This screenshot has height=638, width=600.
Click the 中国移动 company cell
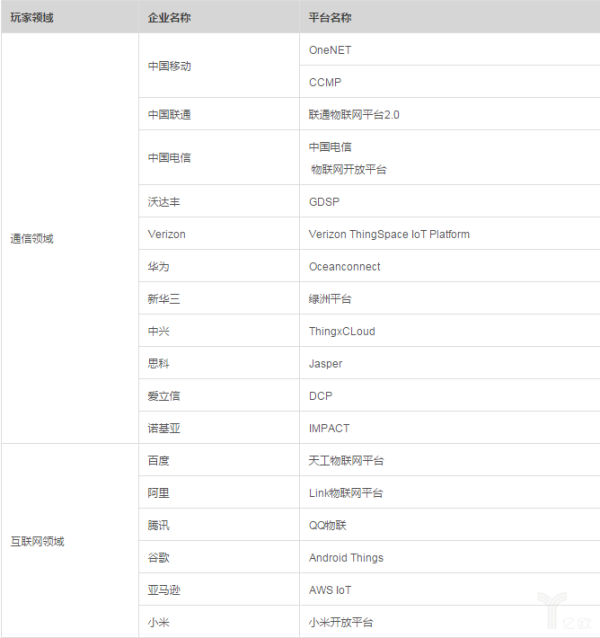pyautogui.click(x=169, y=66)
